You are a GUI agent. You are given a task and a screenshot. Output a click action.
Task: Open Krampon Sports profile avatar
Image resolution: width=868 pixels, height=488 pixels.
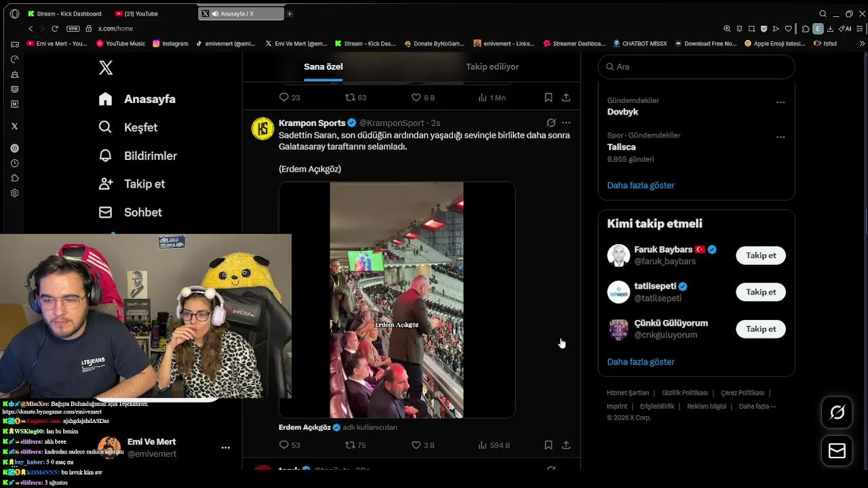(x=262, y=128)
